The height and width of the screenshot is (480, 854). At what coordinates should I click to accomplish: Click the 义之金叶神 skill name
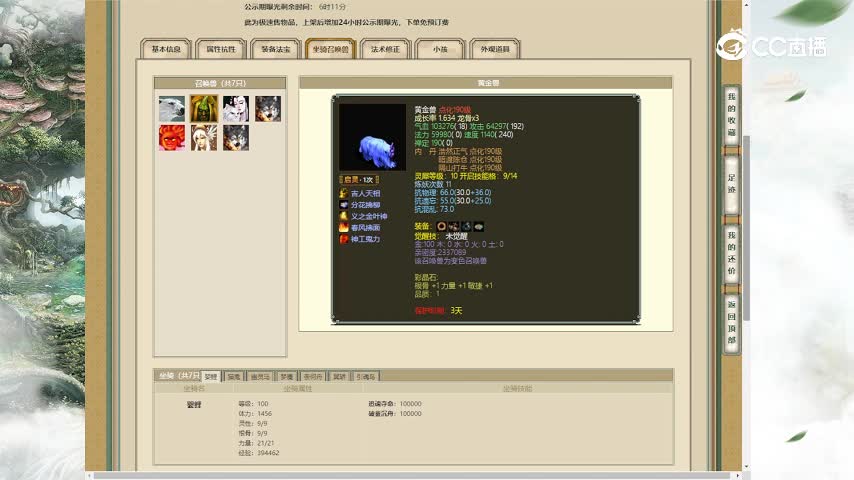click(369, 216)
